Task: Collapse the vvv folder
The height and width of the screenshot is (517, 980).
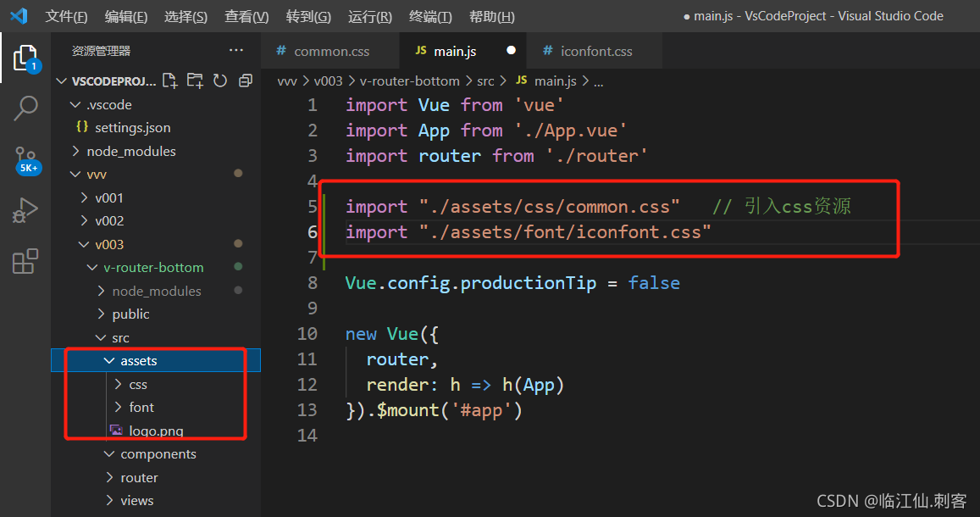Action: click(75, 174)
